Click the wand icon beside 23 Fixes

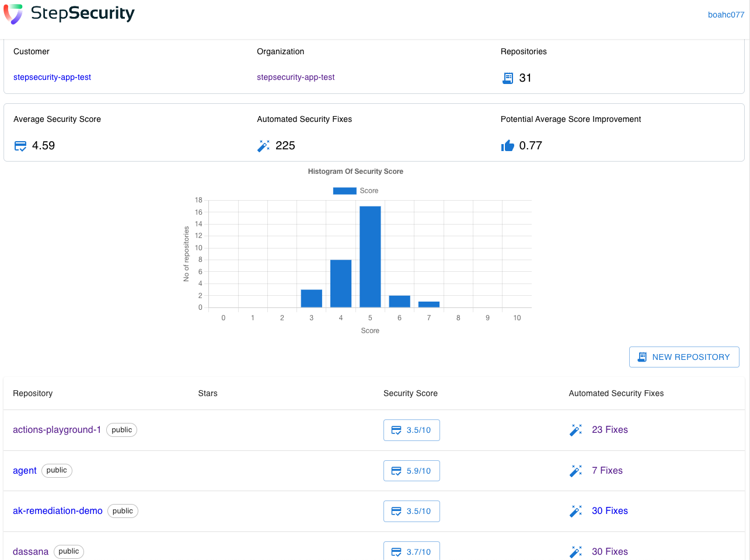point(575,430)
